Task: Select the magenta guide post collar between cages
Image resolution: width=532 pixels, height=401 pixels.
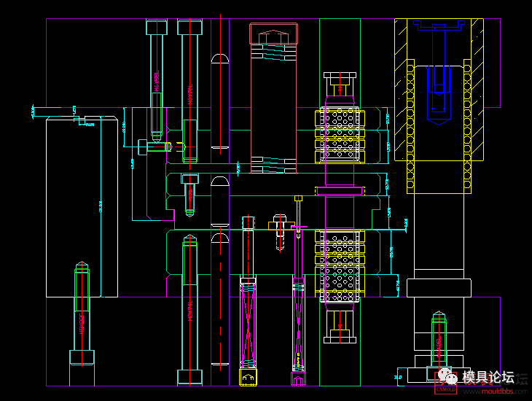Action: click(340, 191)
